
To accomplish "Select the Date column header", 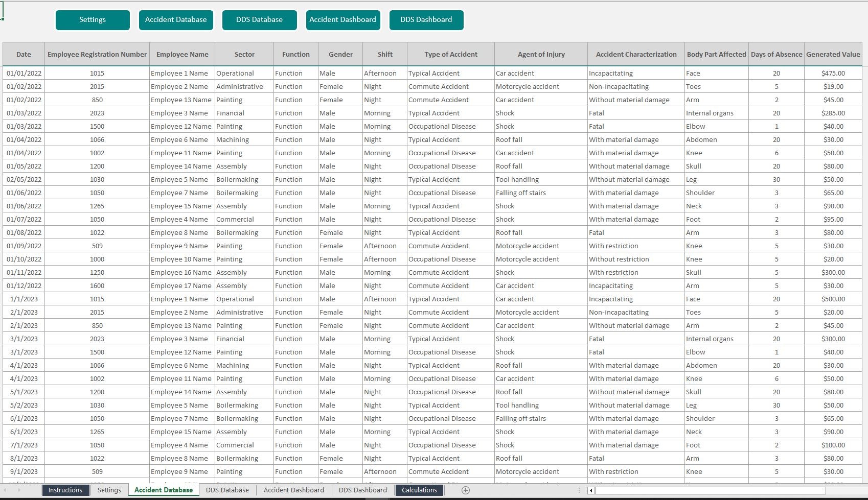I will click(x=24, y=54).
